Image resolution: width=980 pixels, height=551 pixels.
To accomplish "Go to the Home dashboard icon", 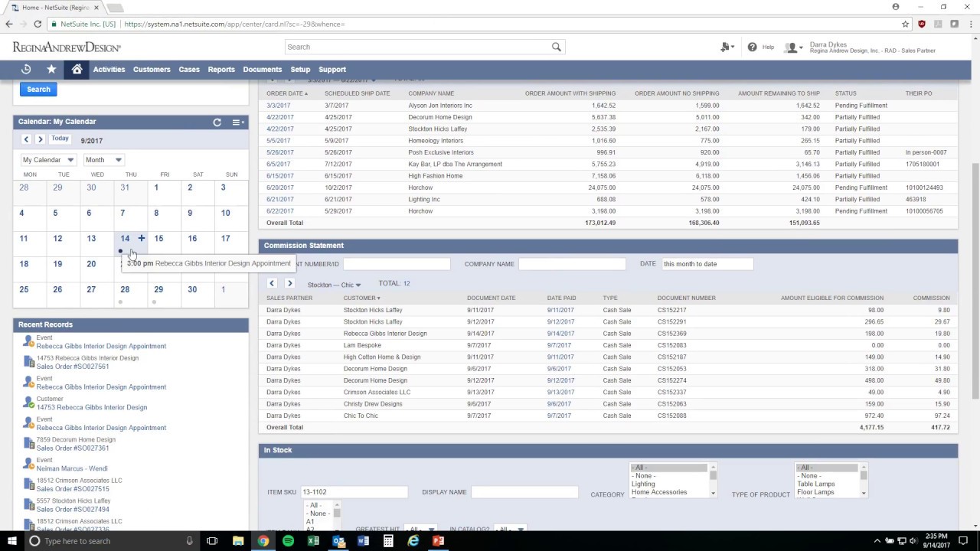I will (x=77, y=70).
